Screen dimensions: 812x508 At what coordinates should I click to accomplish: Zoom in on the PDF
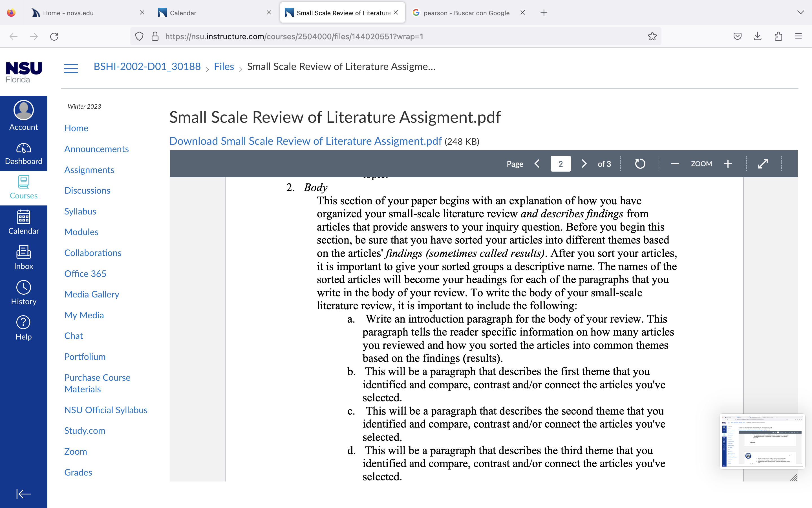pos(728,164)
